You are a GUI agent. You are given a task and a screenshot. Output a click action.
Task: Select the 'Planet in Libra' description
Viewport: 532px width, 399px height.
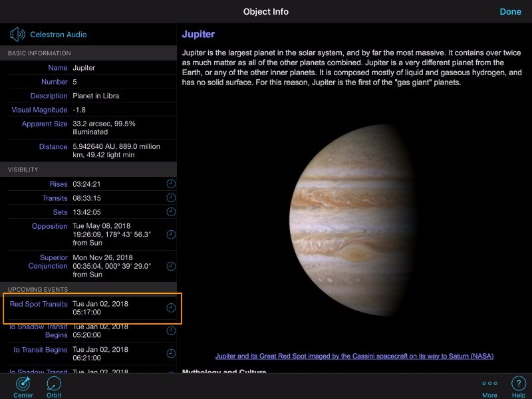[x=96, y=96]
